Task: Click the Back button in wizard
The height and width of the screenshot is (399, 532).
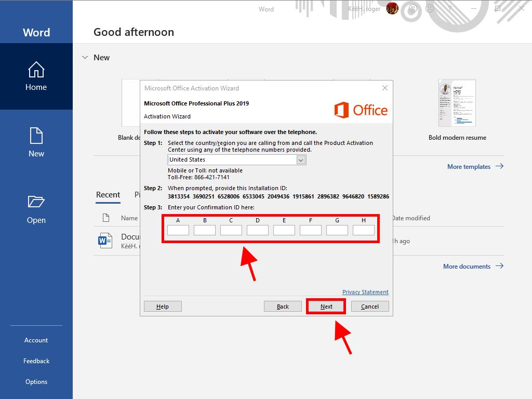Action: [x=283, y=307]
